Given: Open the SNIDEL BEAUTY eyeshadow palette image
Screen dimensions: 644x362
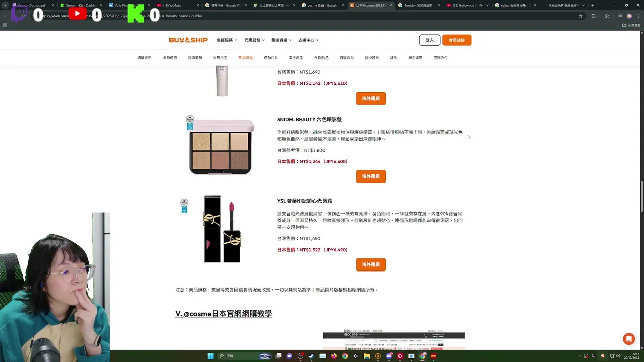Looking at the screenshot, I should pos(221,147).
